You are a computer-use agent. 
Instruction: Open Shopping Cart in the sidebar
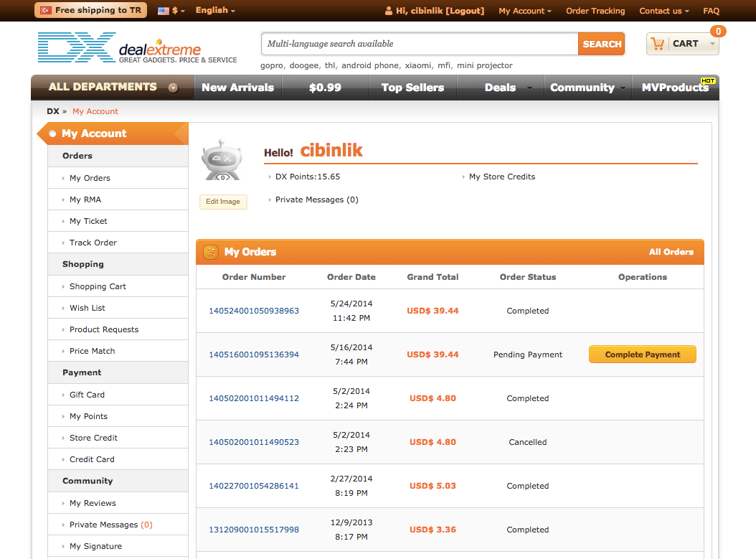pos(98,286)
